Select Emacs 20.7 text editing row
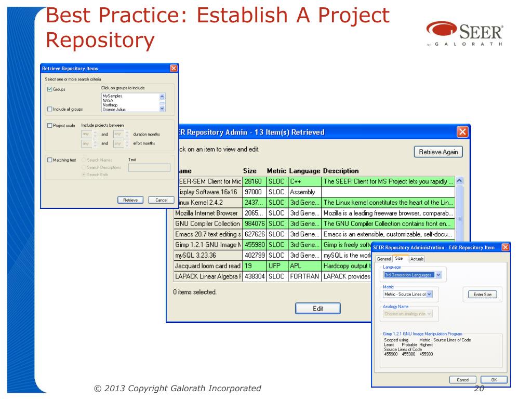 pos(314,234)
